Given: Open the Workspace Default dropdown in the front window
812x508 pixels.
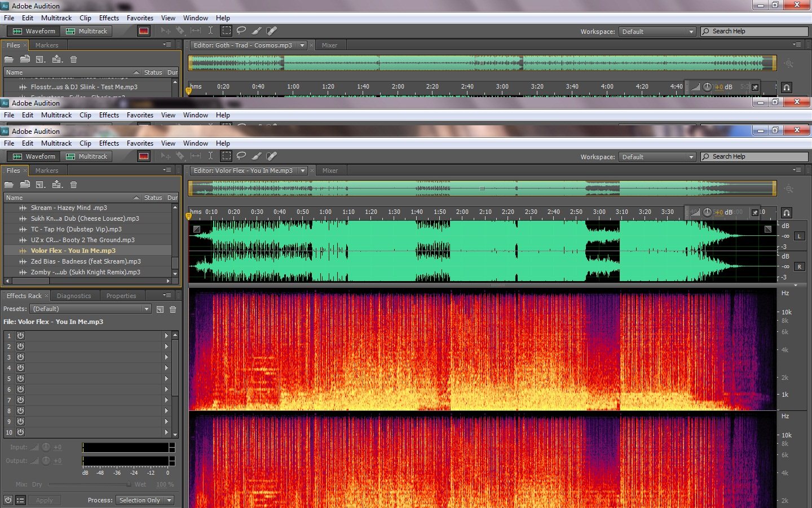Looking at the screenshot, I should pyautogui.click(x=657, y=157).
